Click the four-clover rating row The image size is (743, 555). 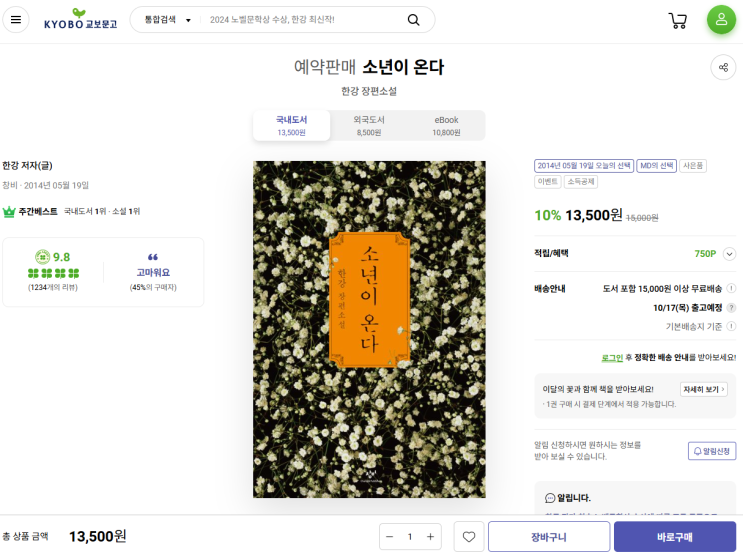[54, 273]
